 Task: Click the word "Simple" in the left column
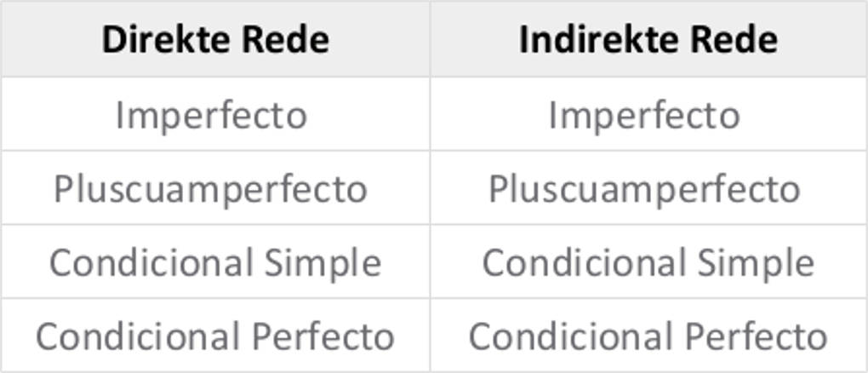tap(323, 263)
